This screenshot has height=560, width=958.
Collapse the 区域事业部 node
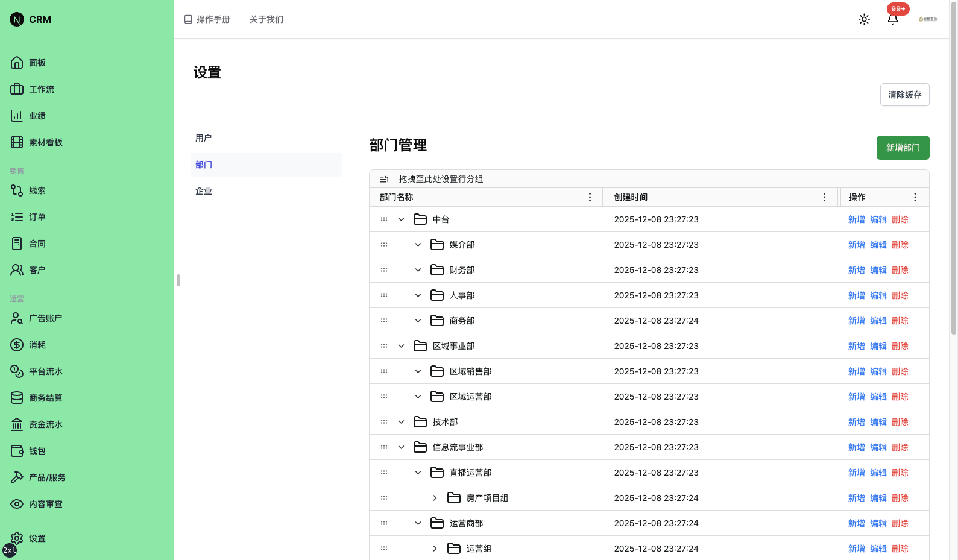(x=401, y=346)
